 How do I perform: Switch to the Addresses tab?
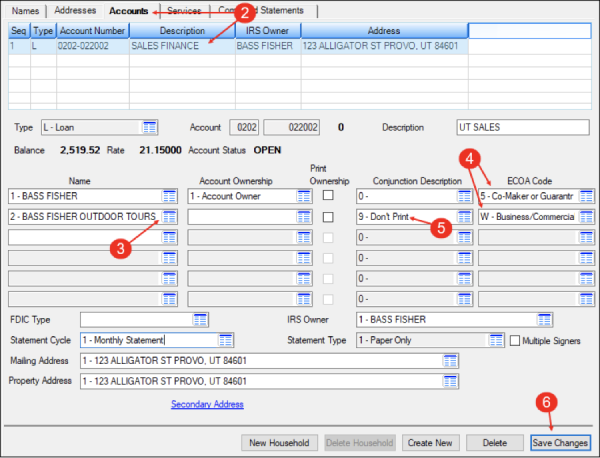click(75, 10)
